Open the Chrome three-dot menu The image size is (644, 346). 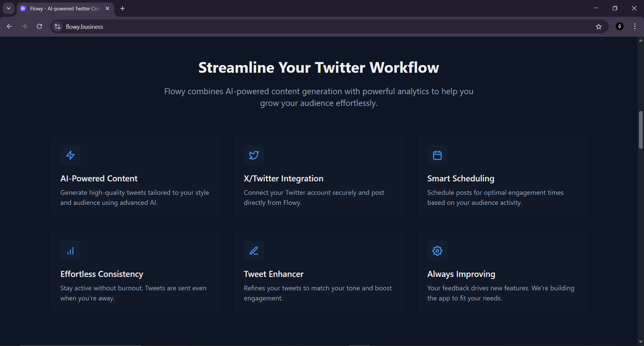[635, 26]
